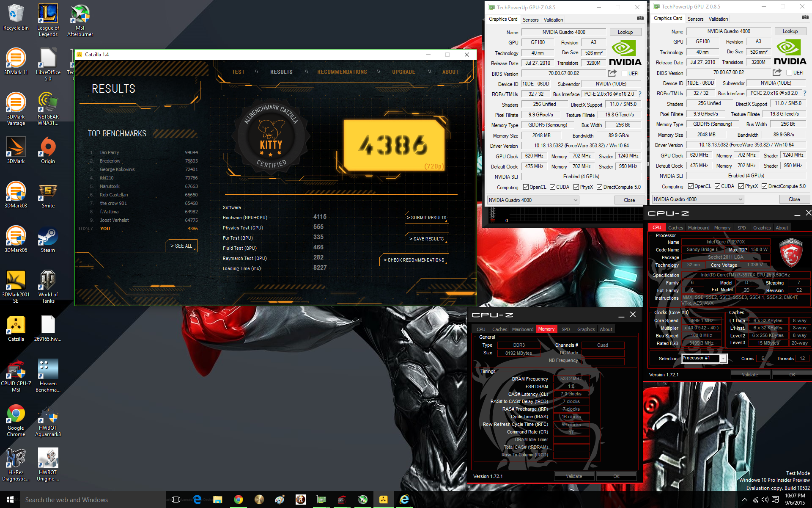The height and width of the screenshot is (508, 812).
Task: Show hidden icons in system tray
Action: coord(744,500)
